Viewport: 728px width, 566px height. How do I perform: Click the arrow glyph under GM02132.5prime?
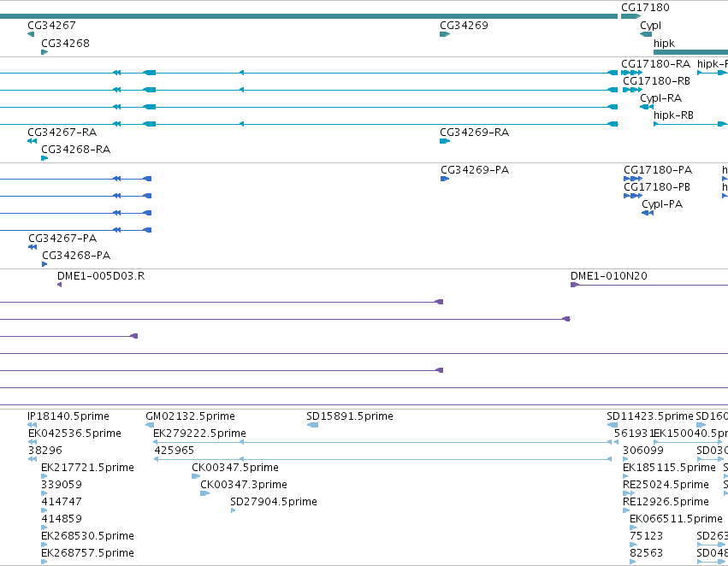tap(150, 425)
